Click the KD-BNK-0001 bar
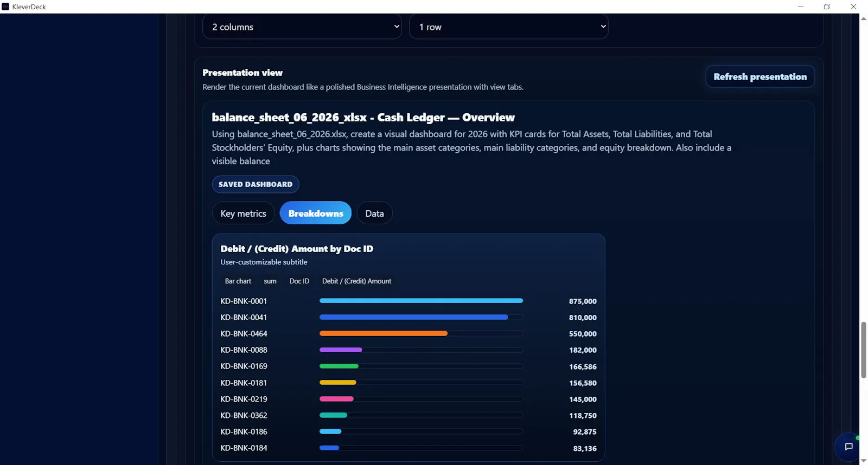The image size is (868, 465). tap(422, 301)
